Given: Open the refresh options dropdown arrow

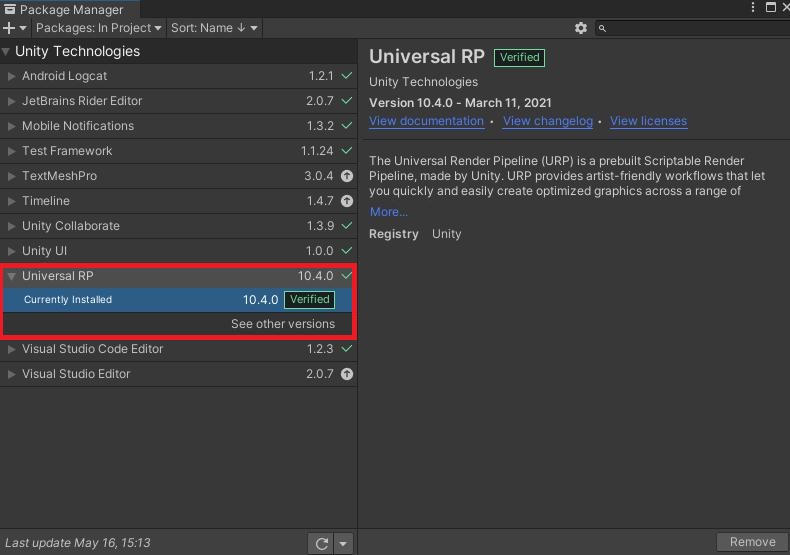Looking at the screenshot, I should (343, 543).
